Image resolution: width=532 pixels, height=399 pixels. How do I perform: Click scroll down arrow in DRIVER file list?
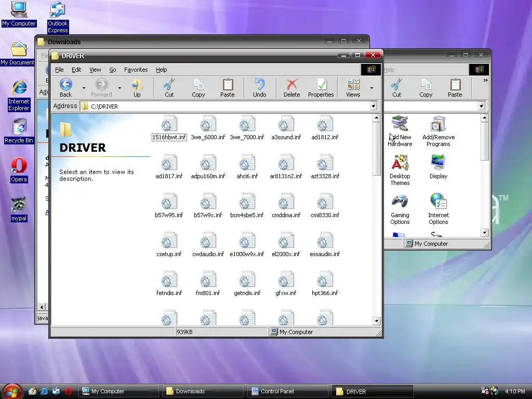pos(376,321)
